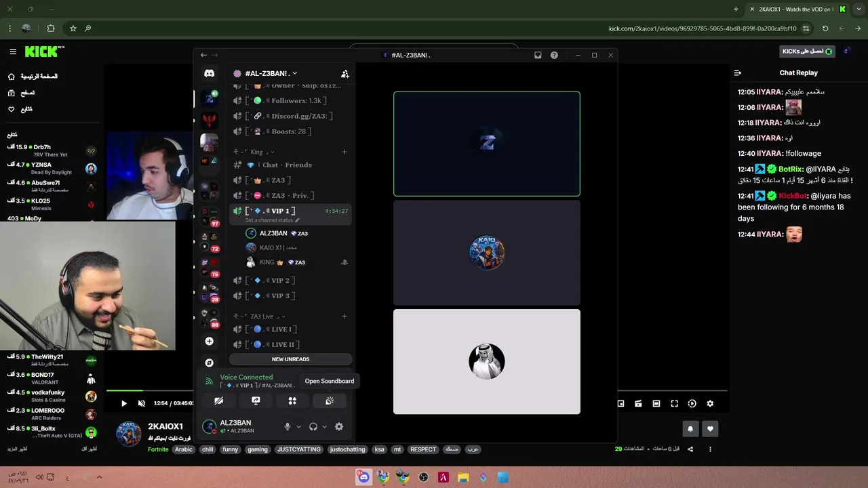Open Discord direct messages home icon
The width and height of the screenshot is (868, 488).
coord(210,73)
